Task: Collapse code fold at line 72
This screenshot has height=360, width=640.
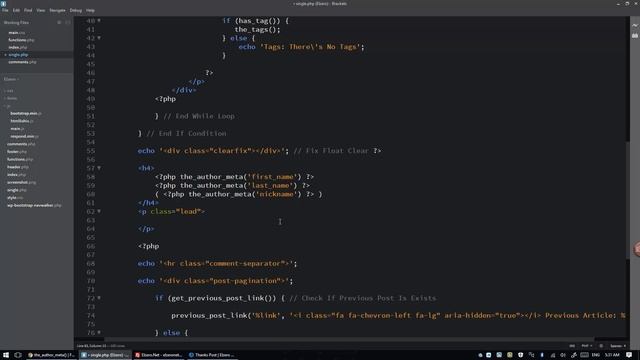Action: click(x=99, y=298)
